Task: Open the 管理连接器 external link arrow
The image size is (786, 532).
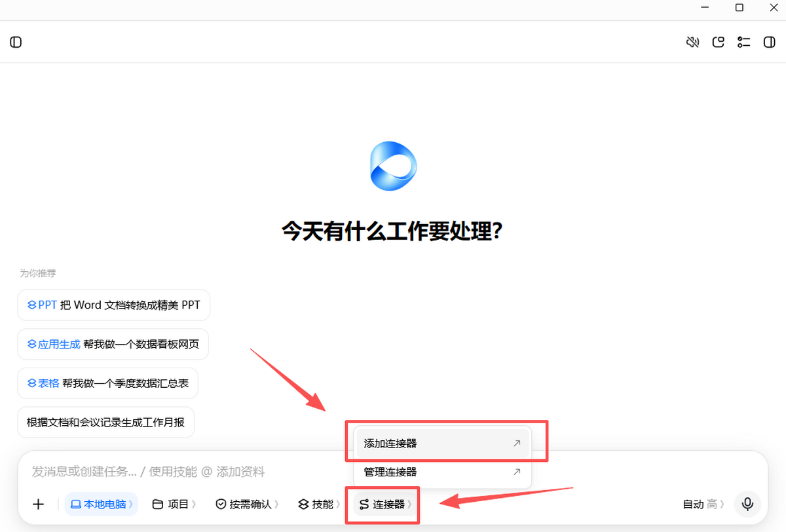Action: (516, 472)
